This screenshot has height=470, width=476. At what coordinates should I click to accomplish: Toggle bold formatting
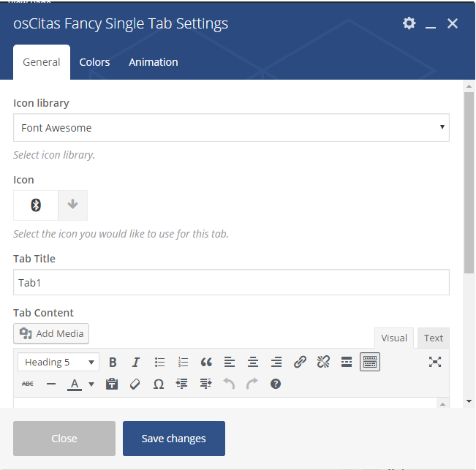tap(113, 362)
